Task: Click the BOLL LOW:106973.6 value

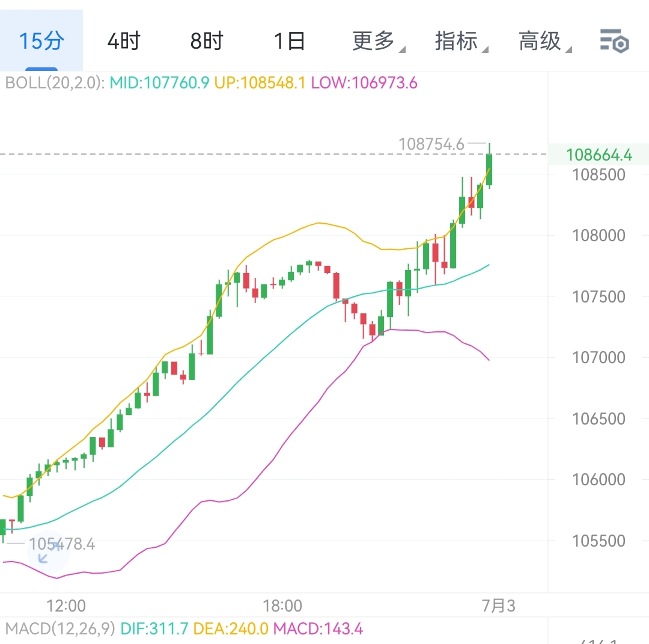Action: click(364, 83)
